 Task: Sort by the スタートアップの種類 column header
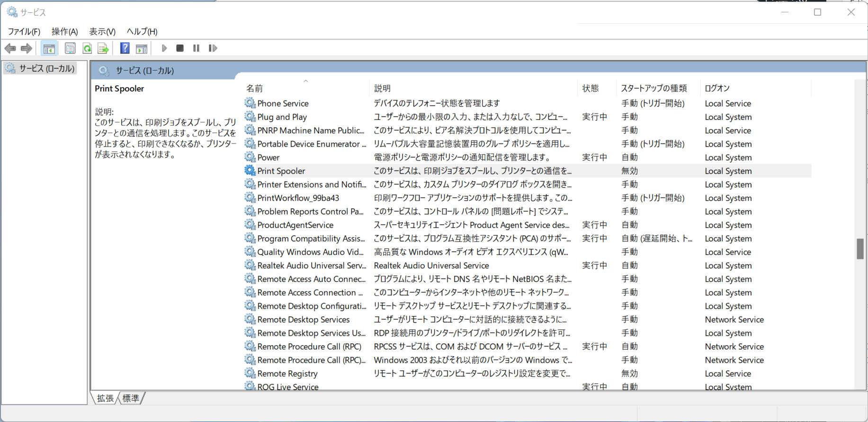pyautogui.click(x=653, y=89)
